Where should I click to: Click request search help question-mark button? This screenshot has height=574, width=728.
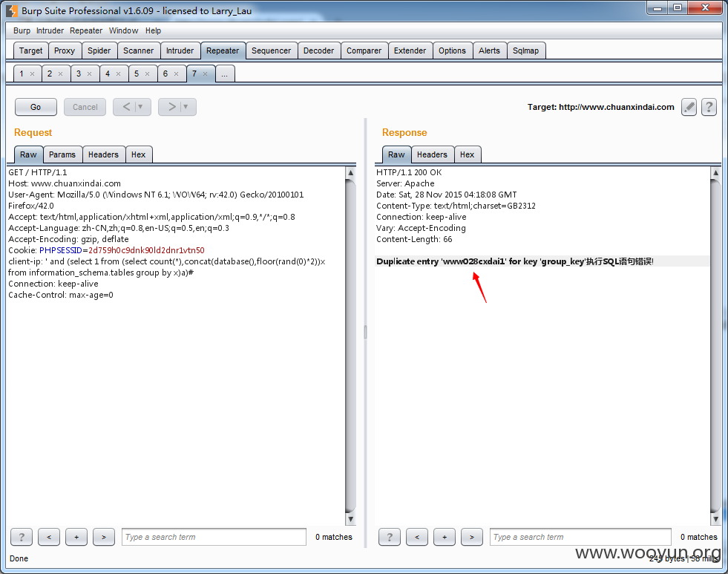tap(22, 537)
